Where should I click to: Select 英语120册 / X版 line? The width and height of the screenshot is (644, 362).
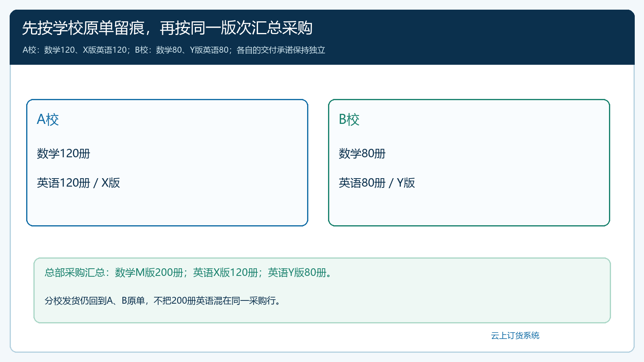point(78,183)
